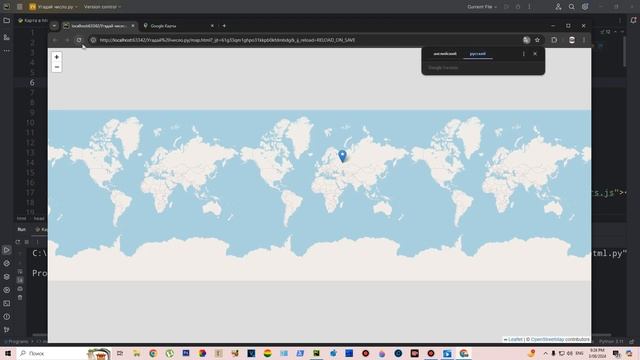Image resolution: width=640 pixels, height=360 pixels.
Task: Zoom out on the Leaflet map
Action: click(x=57, y=67)
